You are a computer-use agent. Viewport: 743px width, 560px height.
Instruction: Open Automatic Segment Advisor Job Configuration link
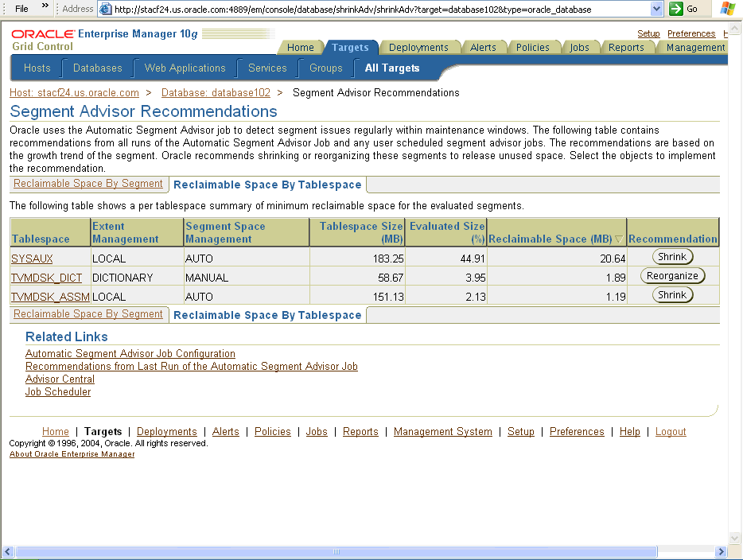[130, 354]
